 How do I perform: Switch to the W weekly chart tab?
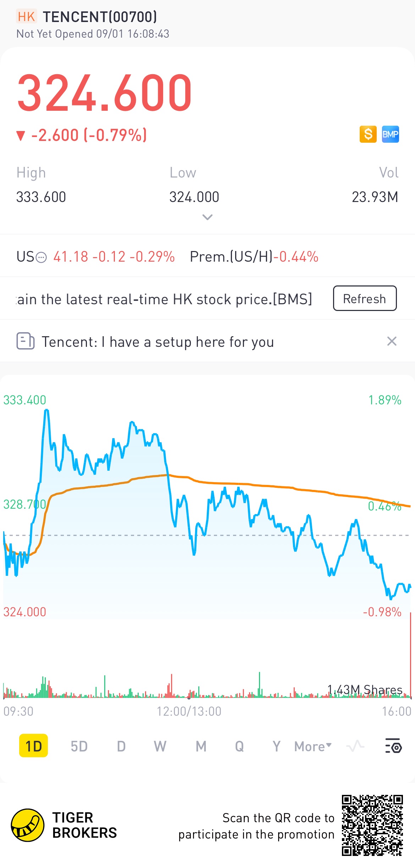coord(160,746)
